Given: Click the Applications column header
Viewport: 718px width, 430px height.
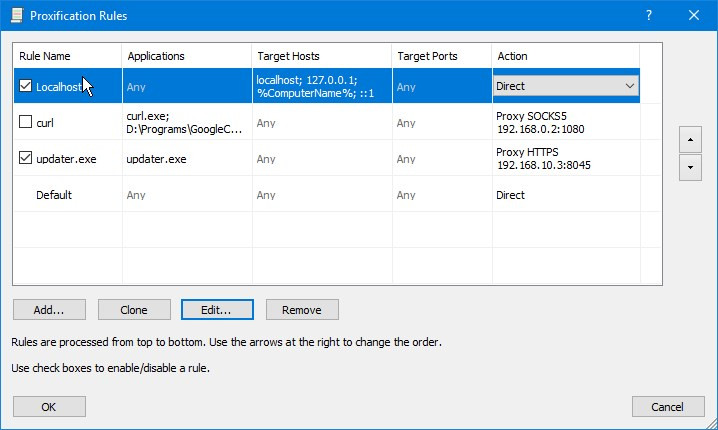Looking at the screenshot, I should pyautogui.click(x=187, y=56).
